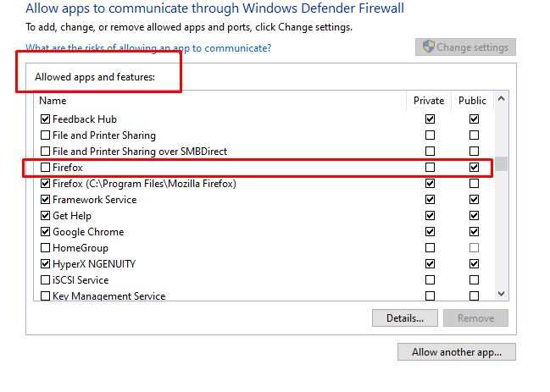Screen dimensions: 550x392
Task: Enable Private for Firefox entry
Action: pos(430,168)
